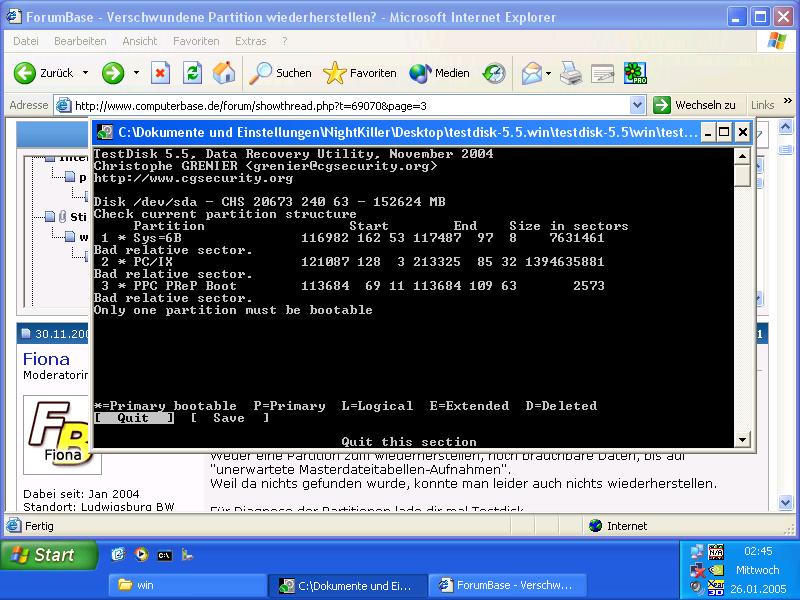Launch Media Player from quick launch

(141, 555)
